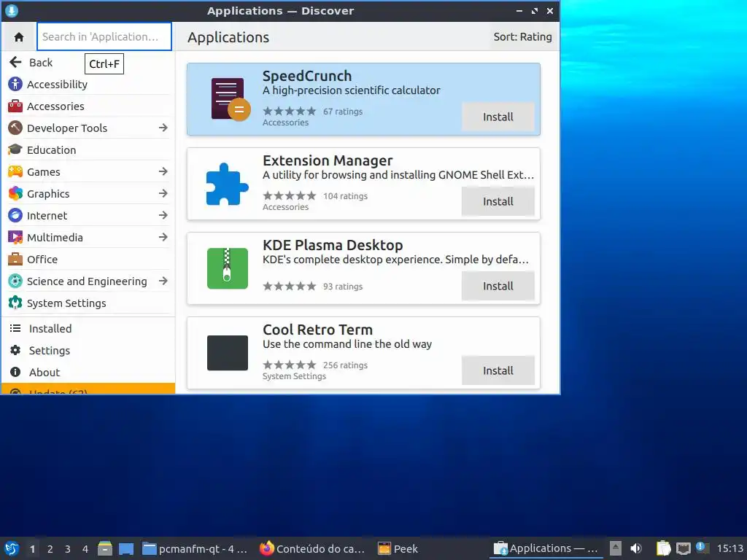Open the Education category
747x560 pixels.
tap(88, 150)
